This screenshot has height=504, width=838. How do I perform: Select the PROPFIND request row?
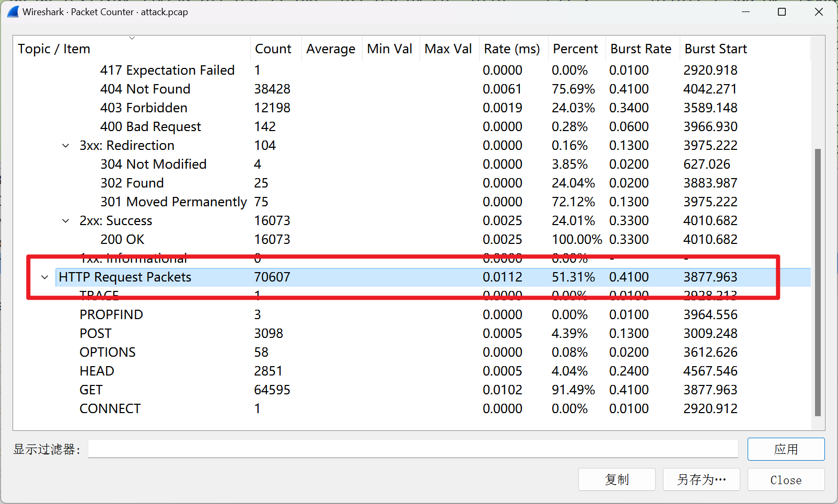pyautogui.click(x=412, y=315)
